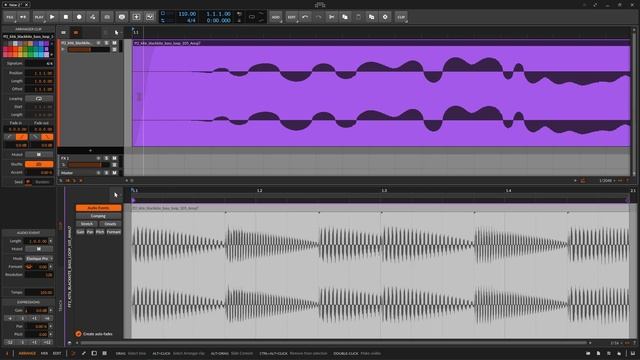The height and width of the screenshot is (360, 640).
Task: Toggle the clip Looping button in the inspector
Action: coord(39,99)
